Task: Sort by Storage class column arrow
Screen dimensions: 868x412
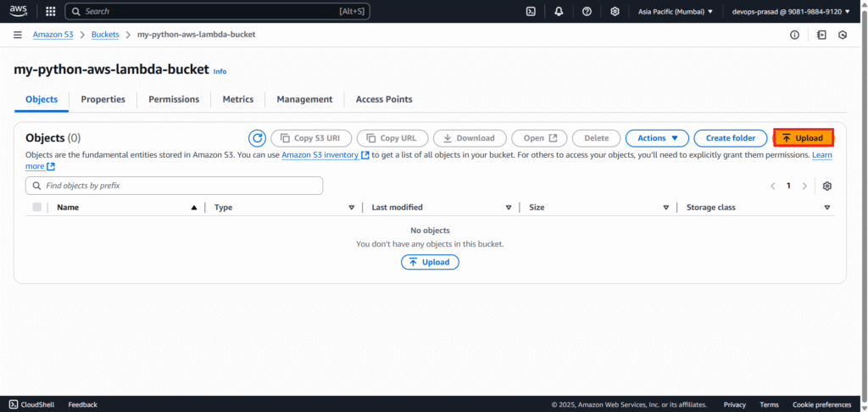Action: coord(827,208)
